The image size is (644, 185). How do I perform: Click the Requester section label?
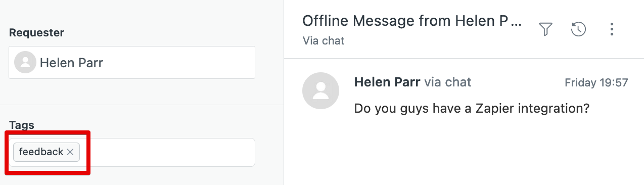(37, 33)
